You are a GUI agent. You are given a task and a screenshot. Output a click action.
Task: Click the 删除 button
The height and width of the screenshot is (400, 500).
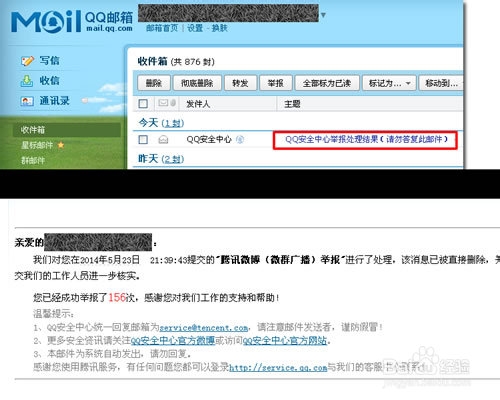pyautogui.click(x=154, y=83)
